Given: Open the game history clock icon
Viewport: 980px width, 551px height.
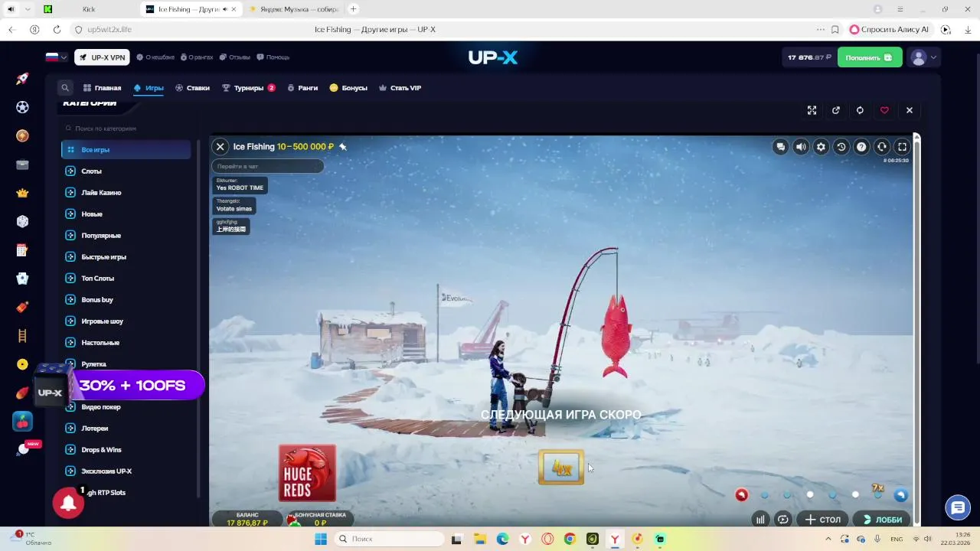Looking at the screenshot, I should point(841,147).
